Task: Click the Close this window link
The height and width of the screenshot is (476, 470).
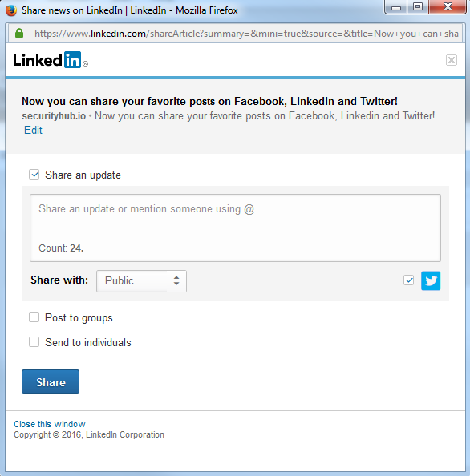Action: coord(50,424)
